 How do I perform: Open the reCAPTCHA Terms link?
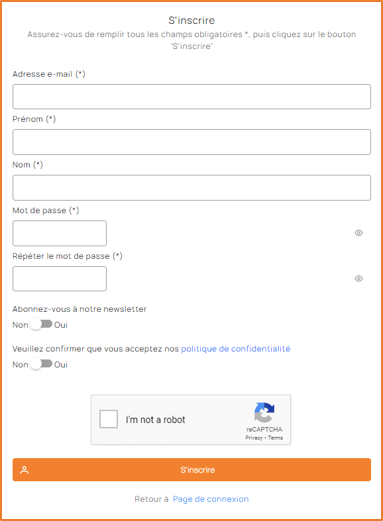click(x=275, y=438)
